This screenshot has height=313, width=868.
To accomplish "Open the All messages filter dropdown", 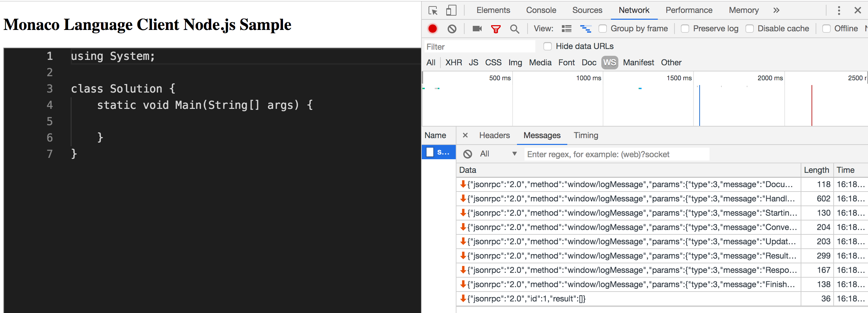I will click(x=498, y=154).
